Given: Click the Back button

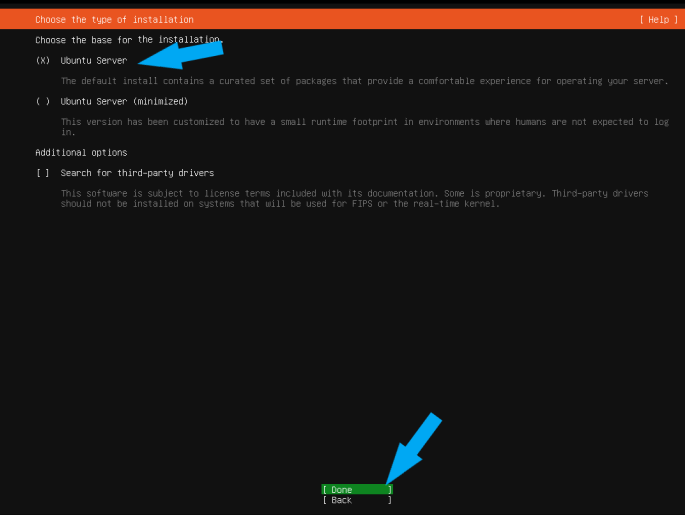Looking at the screenshot, I should click(357, 500).
